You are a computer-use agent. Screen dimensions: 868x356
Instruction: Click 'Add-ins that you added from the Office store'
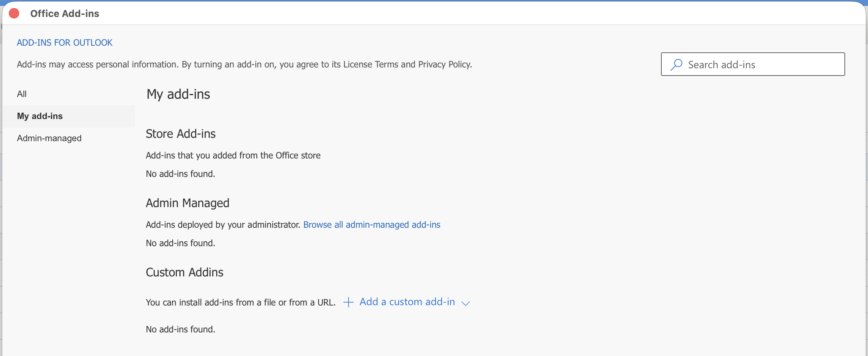pos(233,156)
